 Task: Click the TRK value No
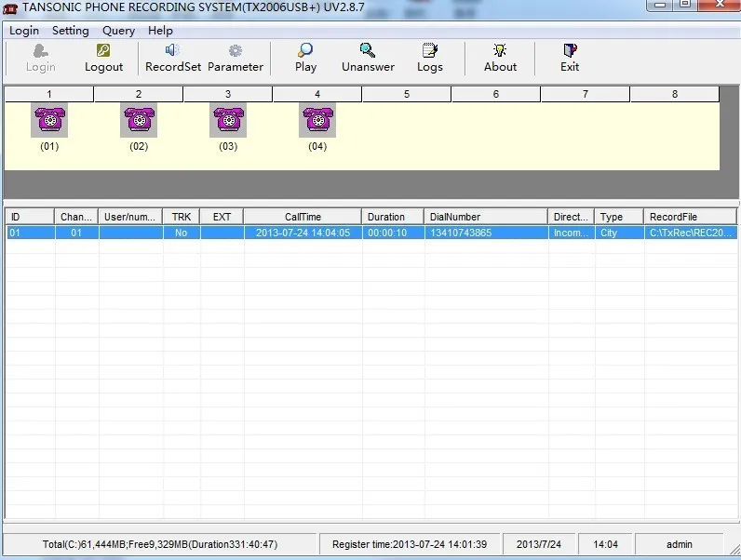[x=182, y=233]
